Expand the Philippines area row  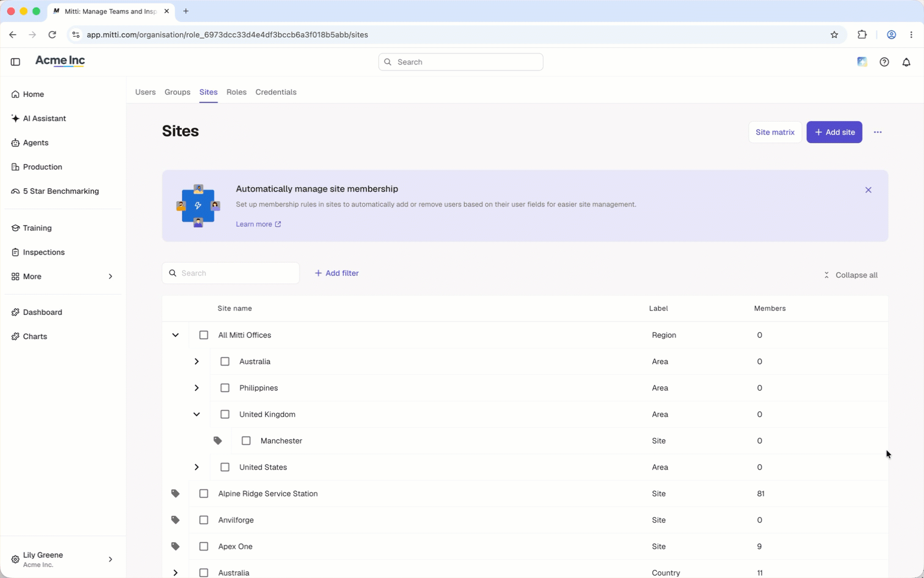coord(196,388)
